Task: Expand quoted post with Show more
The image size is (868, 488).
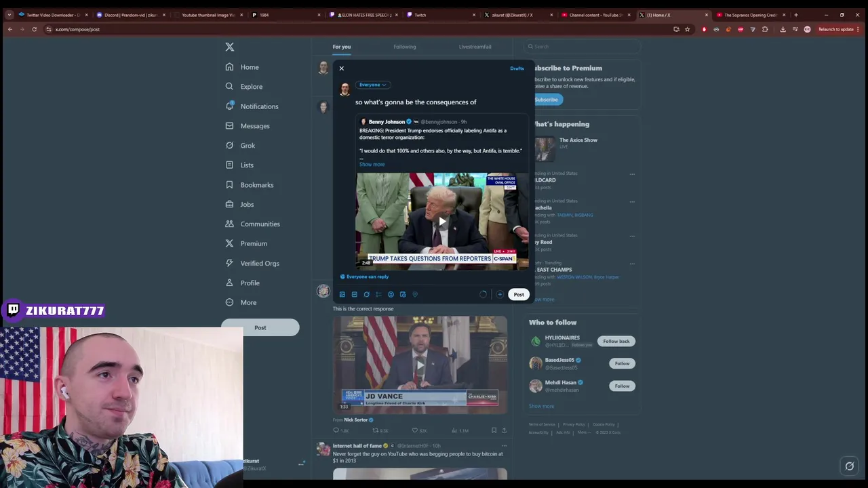Action: pos(372,164)
